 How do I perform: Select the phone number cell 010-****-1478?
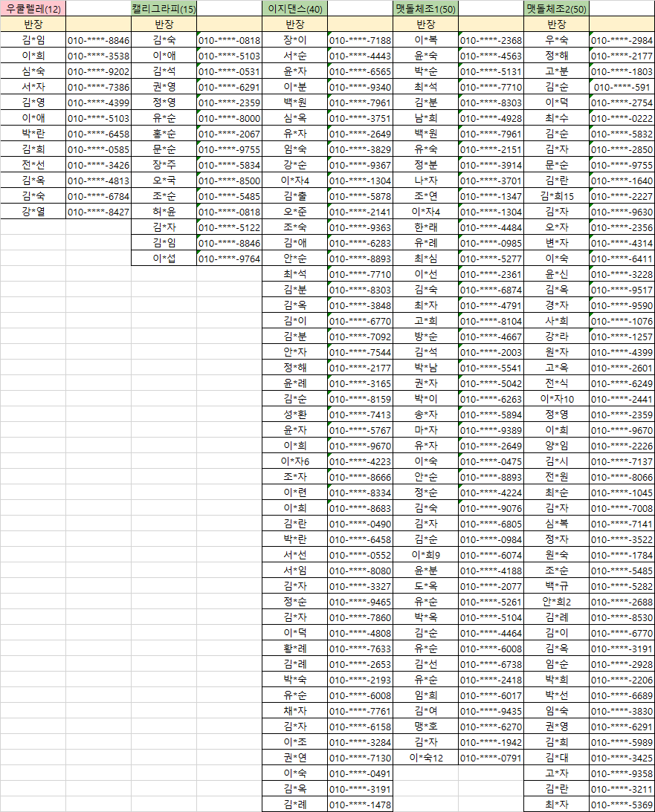[360, 805]
